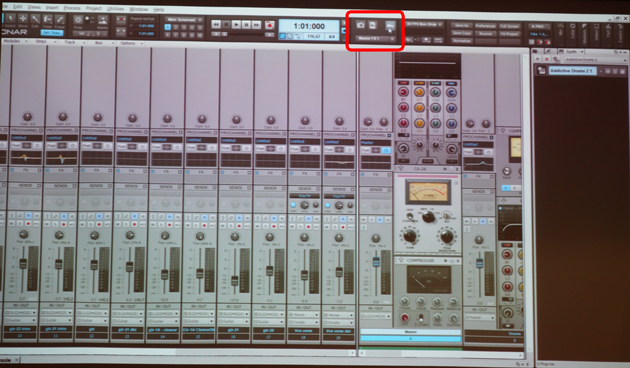
Task: Open track 18 Vocals output dropdown
Action: tap(304, 322)
